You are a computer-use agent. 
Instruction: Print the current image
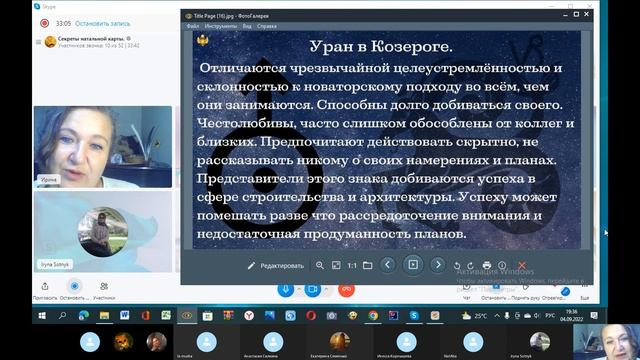pos(487,266)
